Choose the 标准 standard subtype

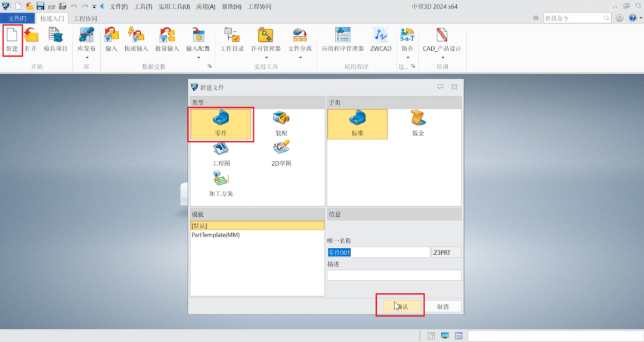(x=357, y=124)
